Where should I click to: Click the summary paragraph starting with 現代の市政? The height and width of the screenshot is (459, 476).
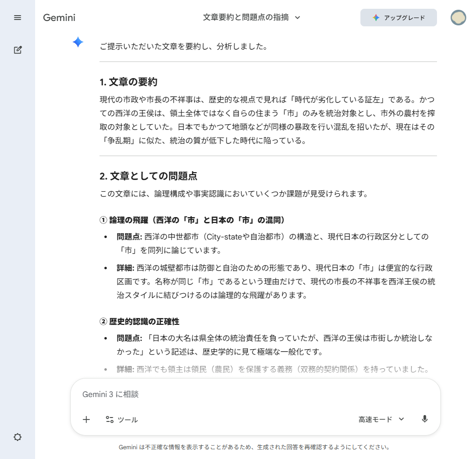267,120
